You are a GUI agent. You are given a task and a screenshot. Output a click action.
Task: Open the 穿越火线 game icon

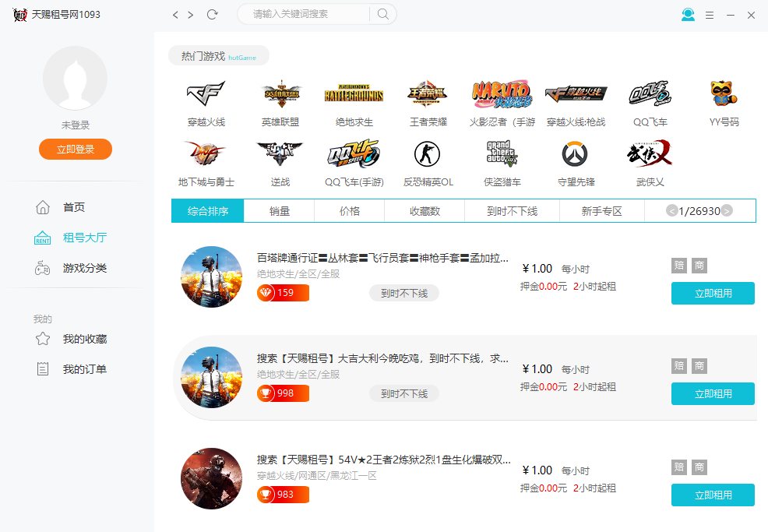(206, 93)
